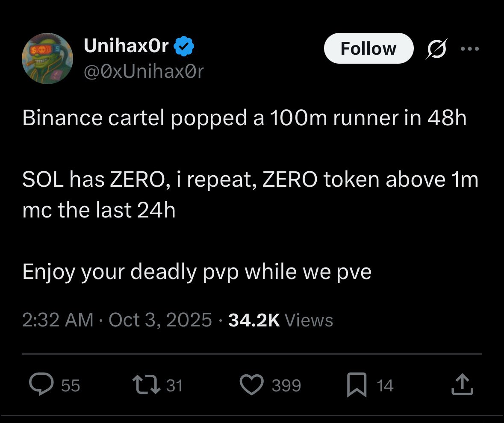The height and width of the screenshot is (423, 504).
Task: Follow the Unihax0r account
Action: coord(368,48)
